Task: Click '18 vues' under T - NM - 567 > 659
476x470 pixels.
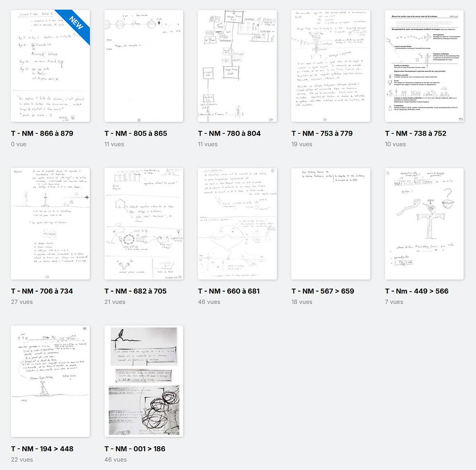Action: click(302, 302)
